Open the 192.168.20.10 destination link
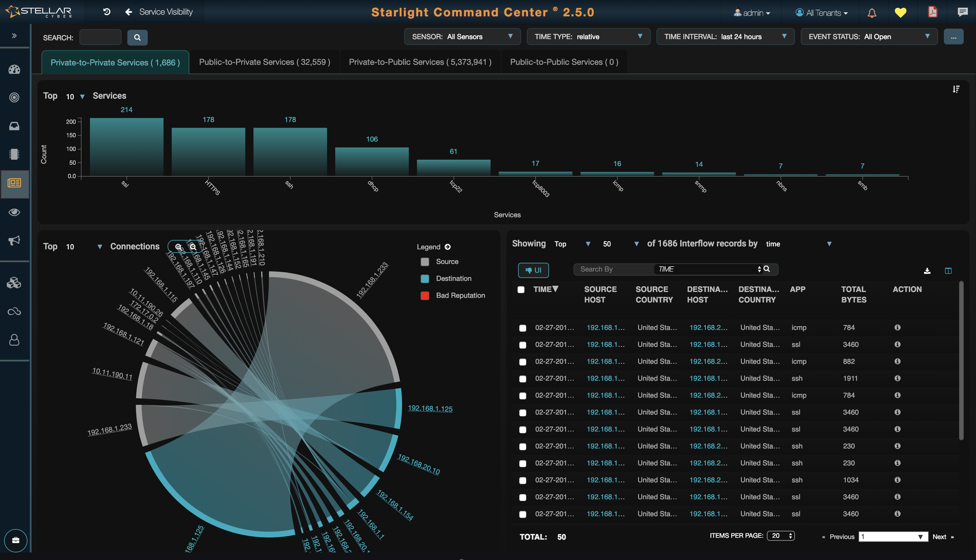 [418, 464]
